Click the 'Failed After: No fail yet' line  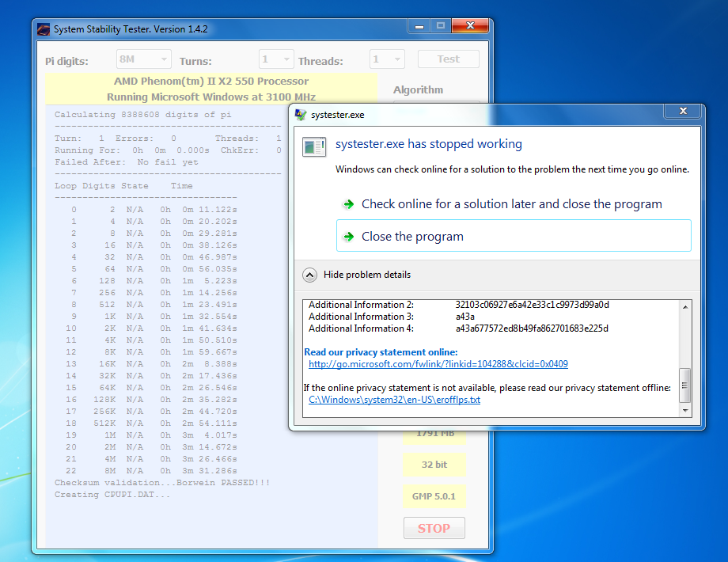[x=127, y=162]
